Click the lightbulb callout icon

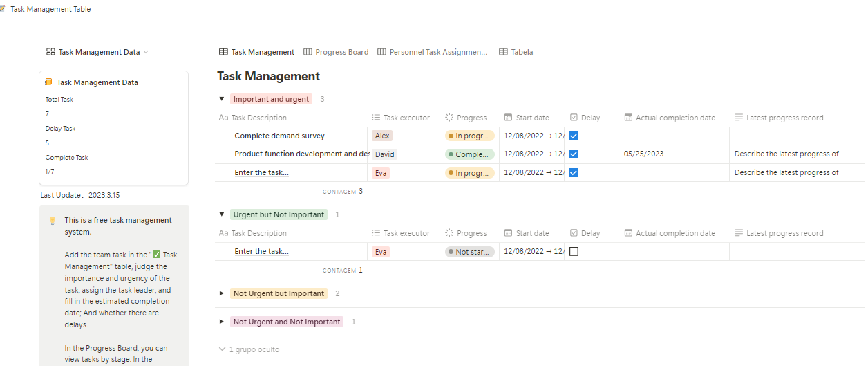pos(52,221)
